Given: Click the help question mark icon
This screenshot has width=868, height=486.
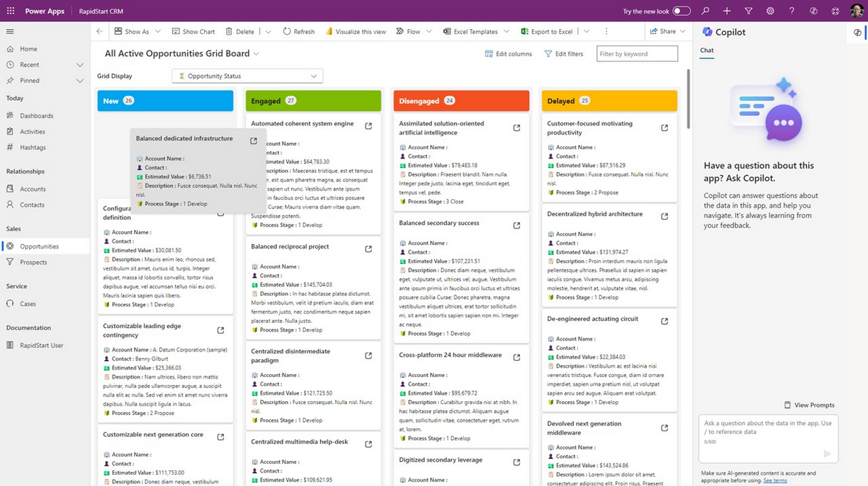Looking at the screenshot, I should (791, 11).
